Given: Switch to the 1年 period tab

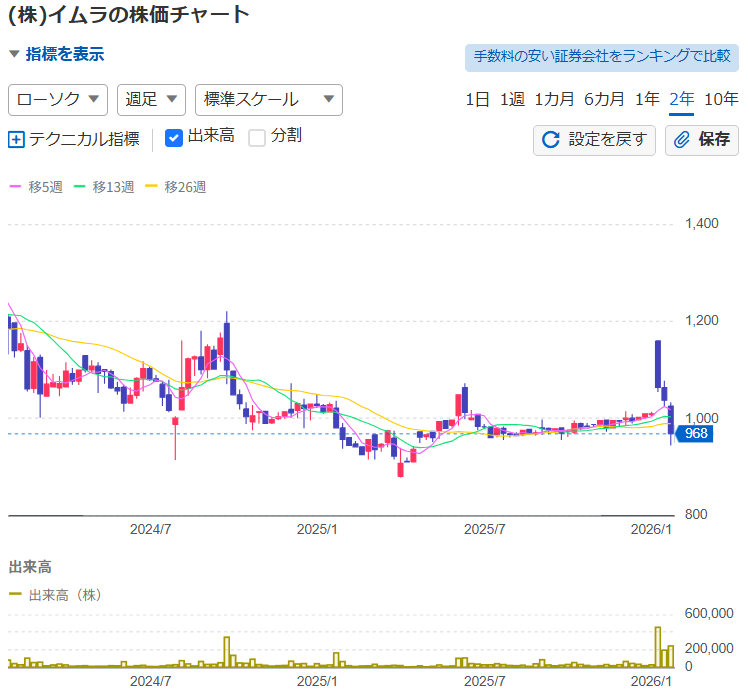Looking at the screenshot, I should click(x=647, y=99).
